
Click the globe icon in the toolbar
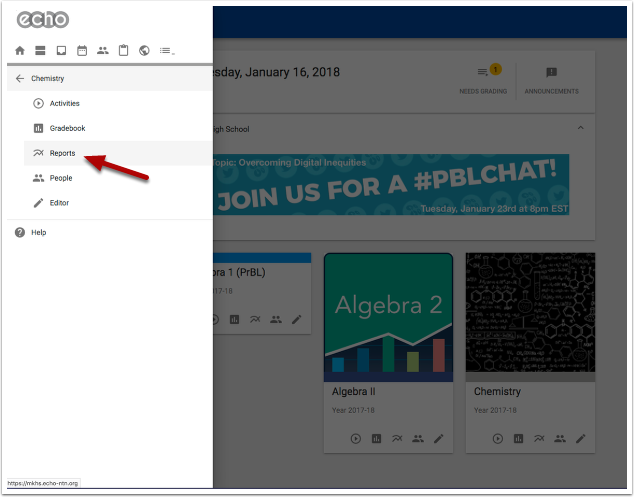(x=144, y=50)
